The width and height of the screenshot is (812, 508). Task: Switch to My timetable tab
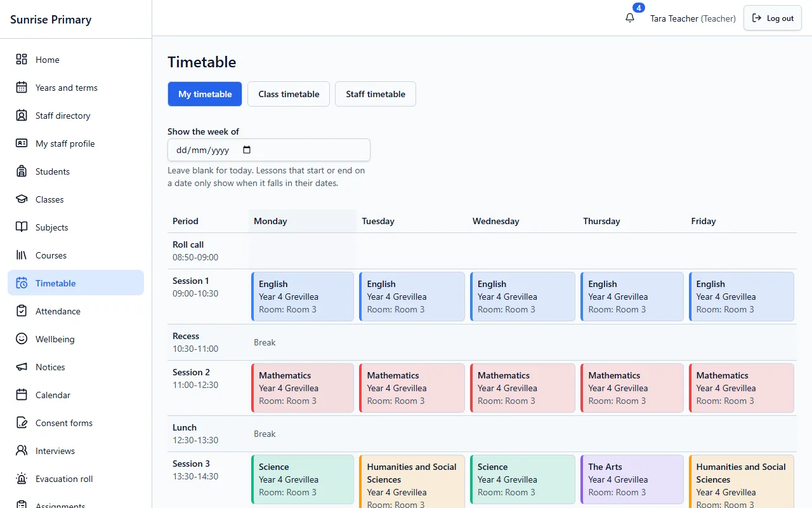click(205, 94)
